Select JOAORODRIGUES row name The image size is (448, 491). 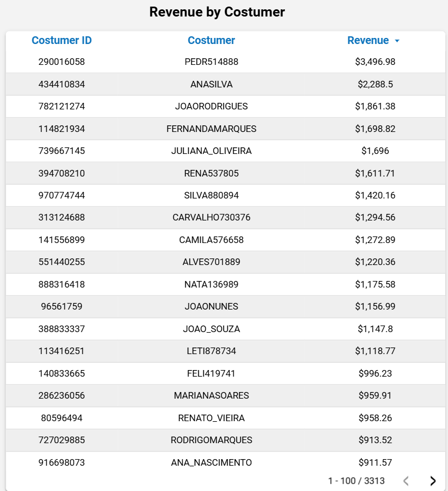pos(211,106)
